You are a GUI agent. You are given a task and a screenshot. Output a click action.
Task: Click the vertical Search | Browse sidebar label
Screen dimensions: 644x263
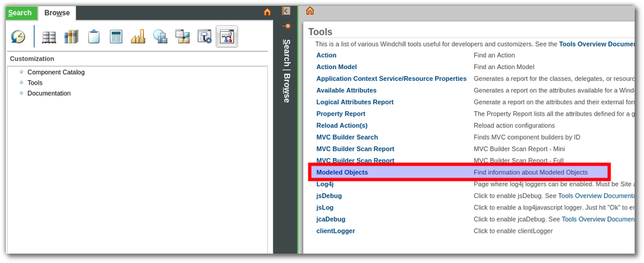(x=287, y=70)
